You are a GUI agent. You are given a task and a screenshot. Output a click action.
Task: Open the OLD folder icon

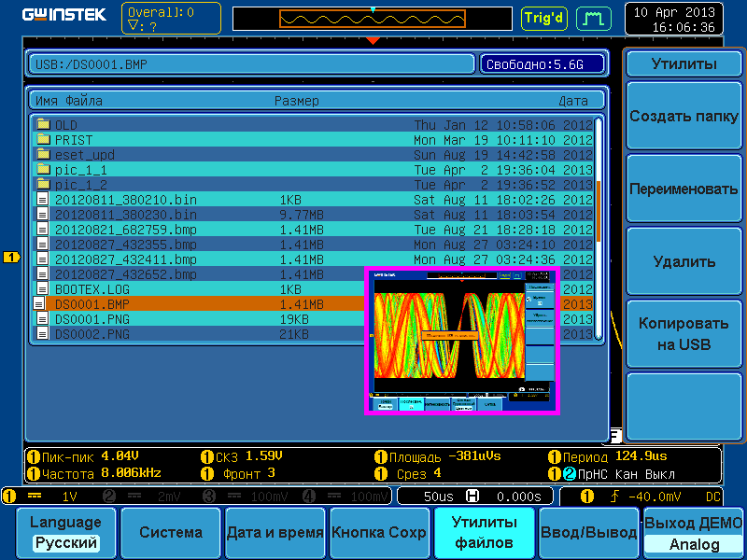tap(42, 124)
